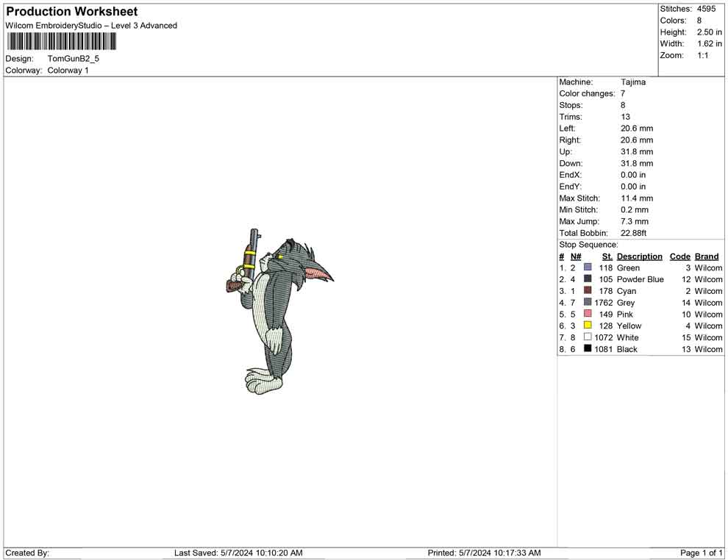Click the Total Bobbin value '22.88ft'
This screenshot has width=728, height=560.
[634, 233]
